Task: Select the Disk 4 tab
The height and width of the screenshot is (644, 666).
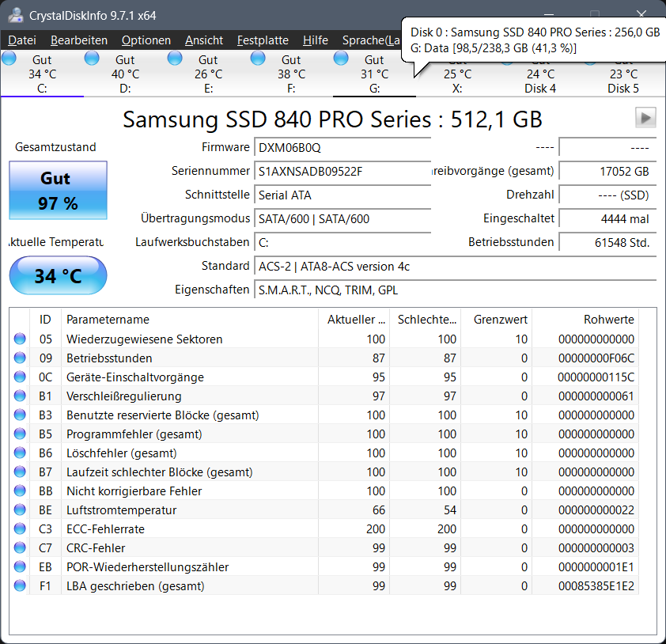Action: (x=540, y=81)
